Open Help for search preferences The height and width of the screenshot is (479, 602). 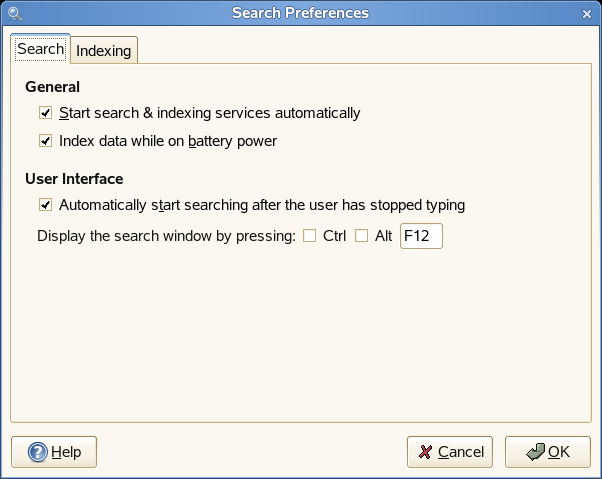[54, 452]
